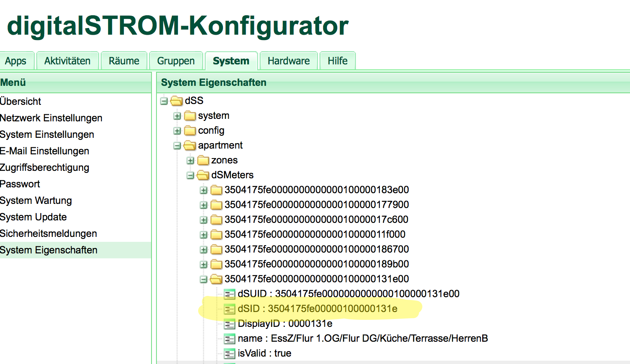This screenshot has width=630, height=364.
Task: Click folder icon for meter ending 11f000
Action: [x=216, y=234]
